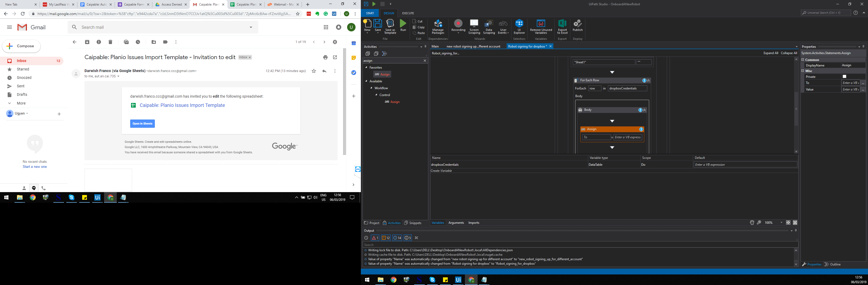Publish the project

[577, 26]
